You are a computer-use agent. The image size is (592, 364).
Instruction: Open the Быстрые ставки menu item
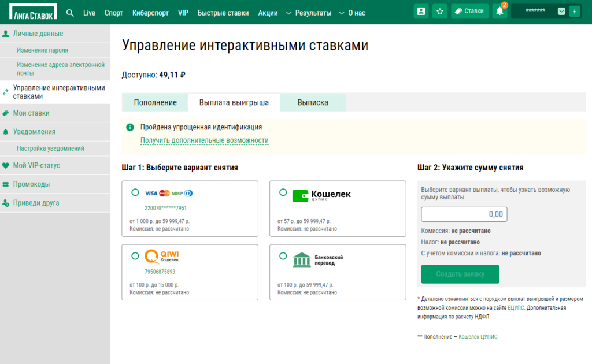pos(223,13)
